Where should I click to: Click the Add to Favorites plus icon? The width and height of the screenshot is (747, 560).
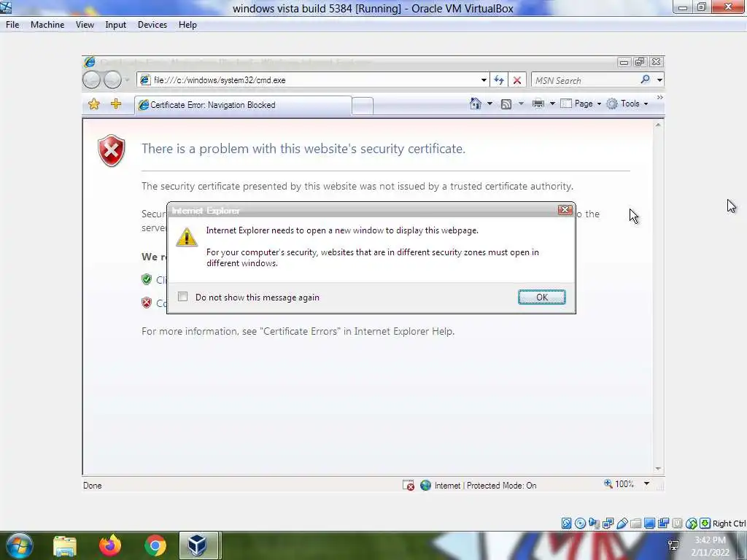(116, 104)
